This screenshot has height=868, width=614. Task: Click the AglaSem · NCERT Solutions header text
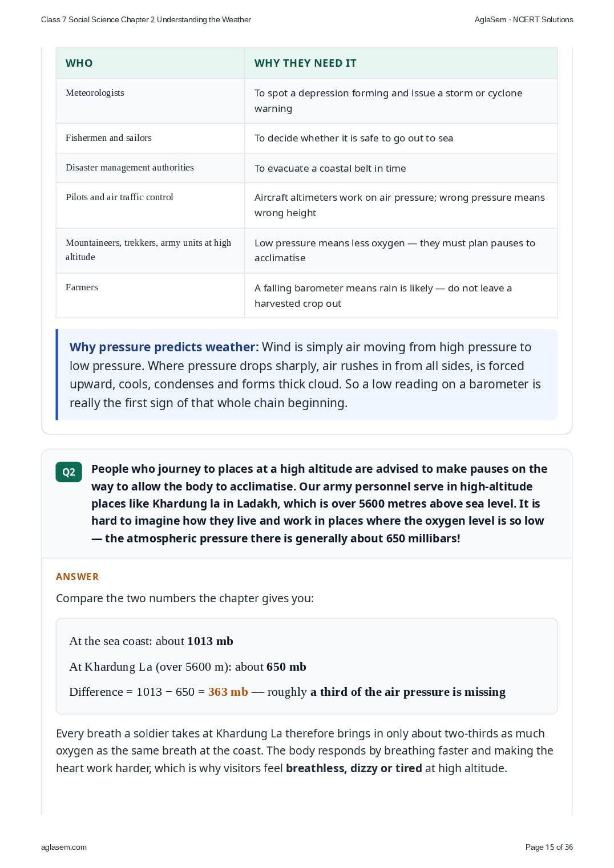(x=524, y=19)
